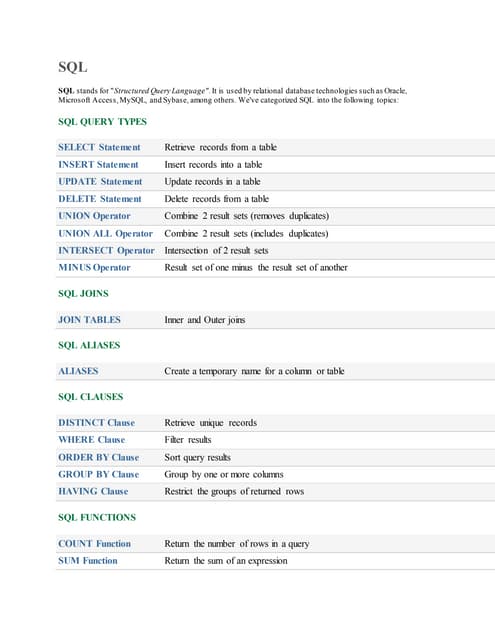Open the SELECT Statement link
The image size is (495, 640).
pos(99,147)
